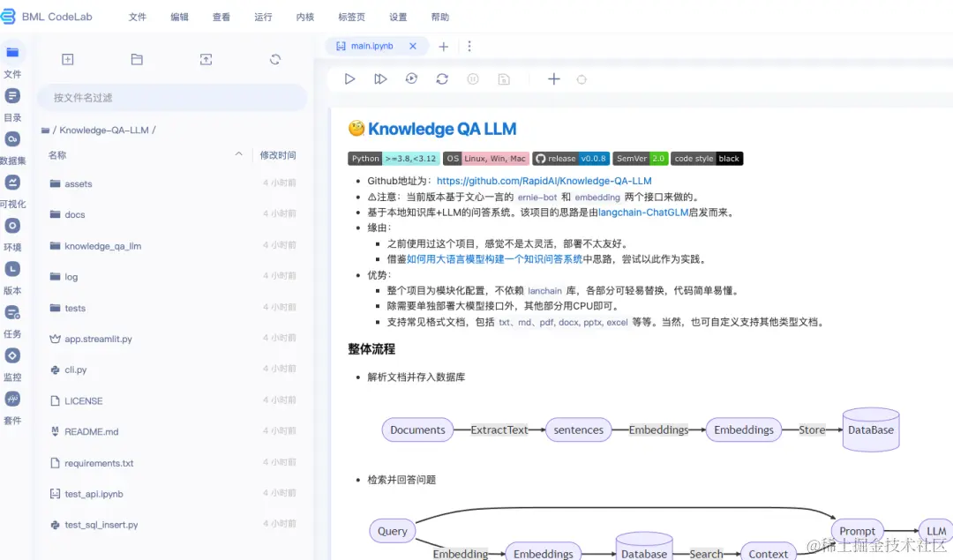Open the 设置 menu

coord(398,17)
